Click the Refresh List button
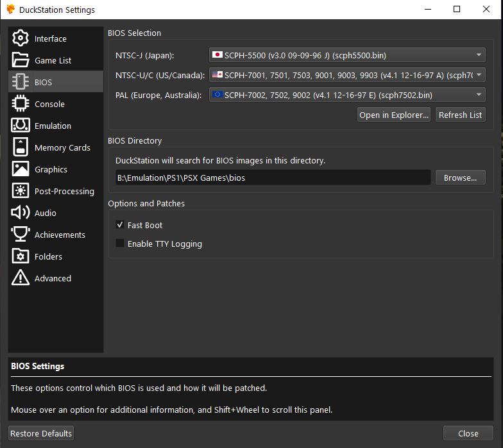 point(460,115)
